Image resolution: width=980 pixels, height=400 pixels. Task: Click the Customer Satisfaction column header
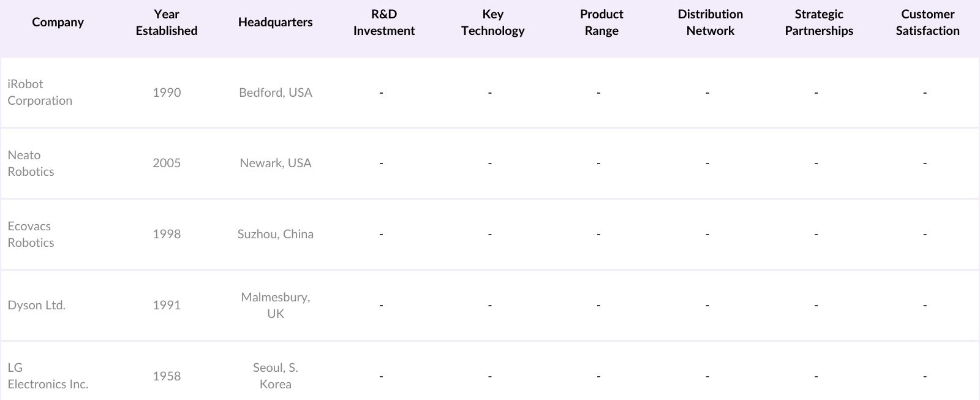pyautogui.click(x=927, y=23)
